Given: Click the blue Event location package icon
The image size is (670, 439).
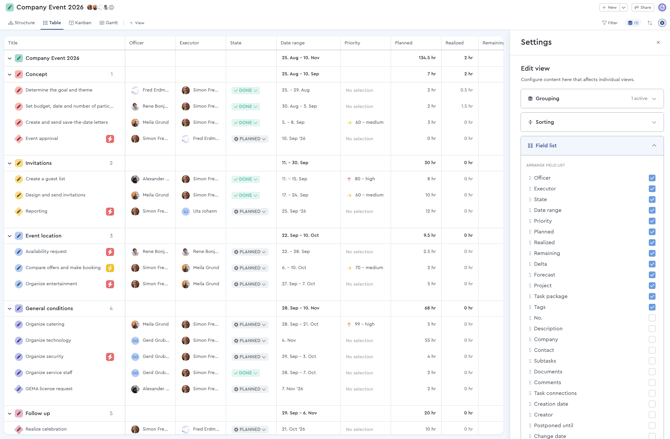Looking at the screenshot, I should (x=19, y=236).
